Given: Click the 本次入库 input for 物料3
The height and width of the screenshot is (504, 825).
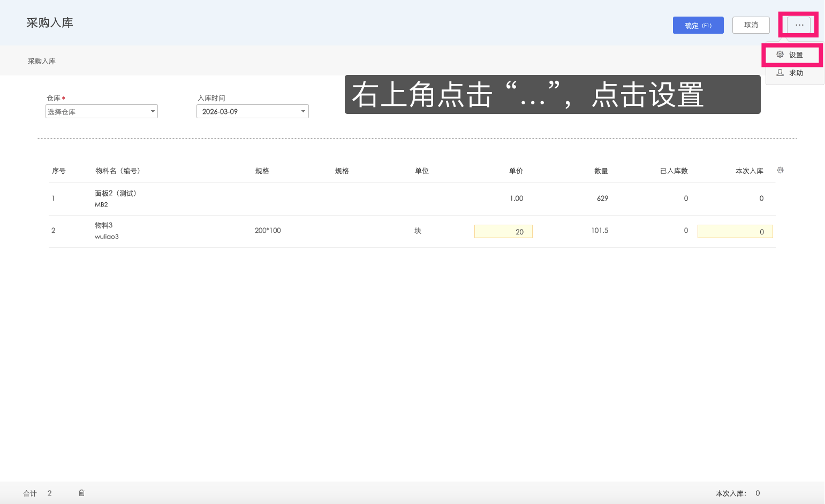Looking at the screenshot, I should 735,231.
